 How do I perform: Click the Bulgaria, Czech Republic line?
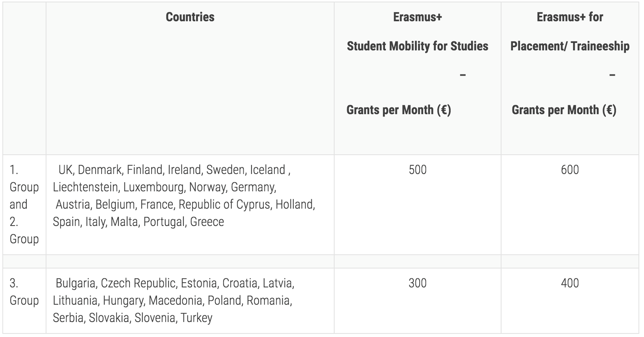point(175,283)
